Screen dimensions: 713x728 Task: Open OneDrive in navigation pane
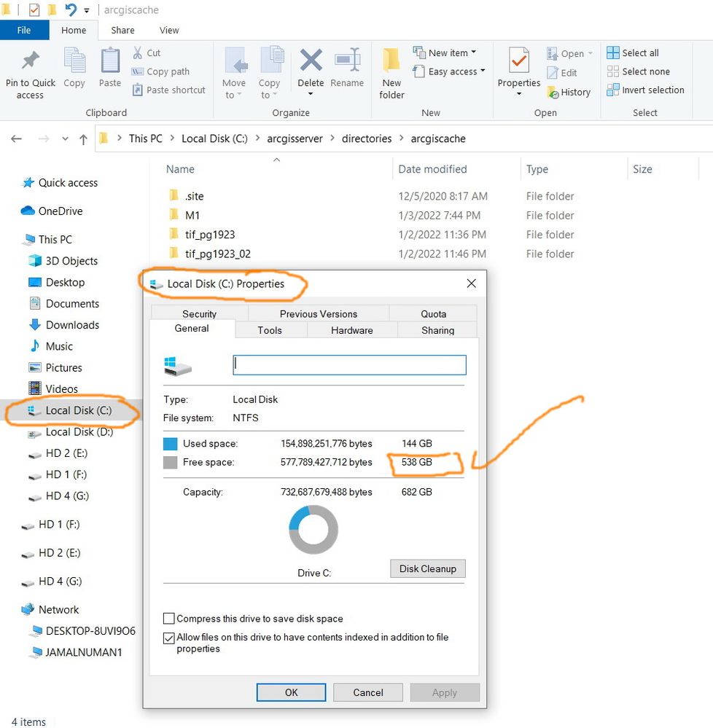click(52, 211)
